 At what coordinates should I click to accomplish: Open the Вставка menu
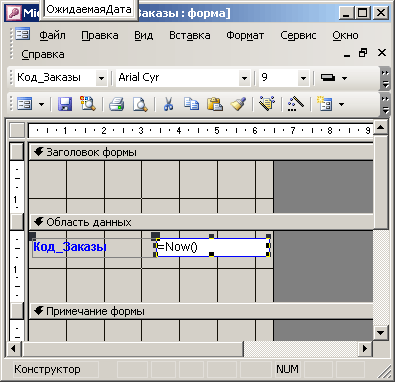[190, 35]
